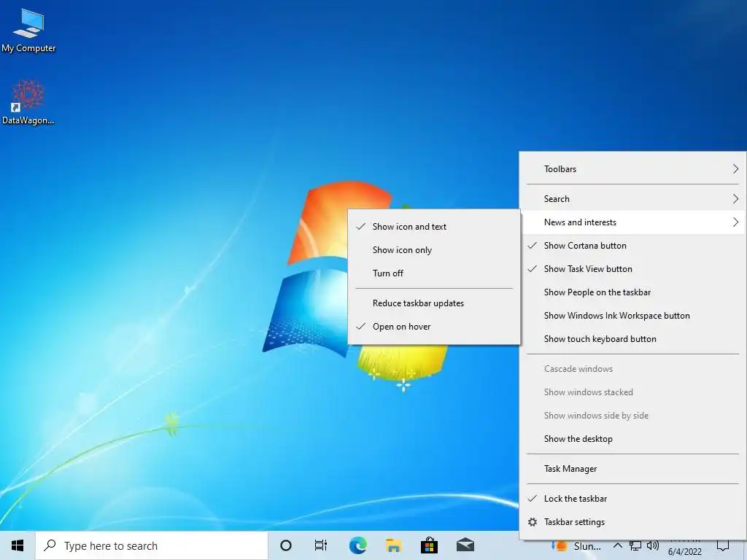Click inside the Type here to search box

pyautogui.click(x=152, y=545)
